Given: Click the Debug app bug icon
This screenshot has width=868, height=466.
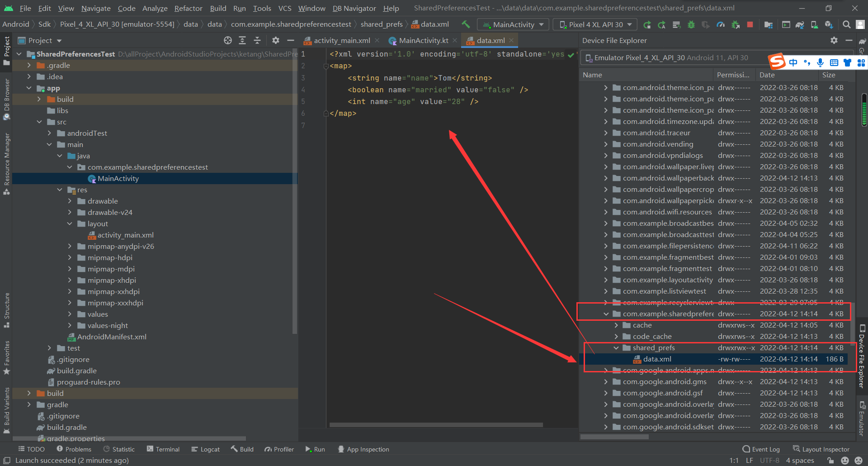Looking at the screenshot, I should [691, 24].
